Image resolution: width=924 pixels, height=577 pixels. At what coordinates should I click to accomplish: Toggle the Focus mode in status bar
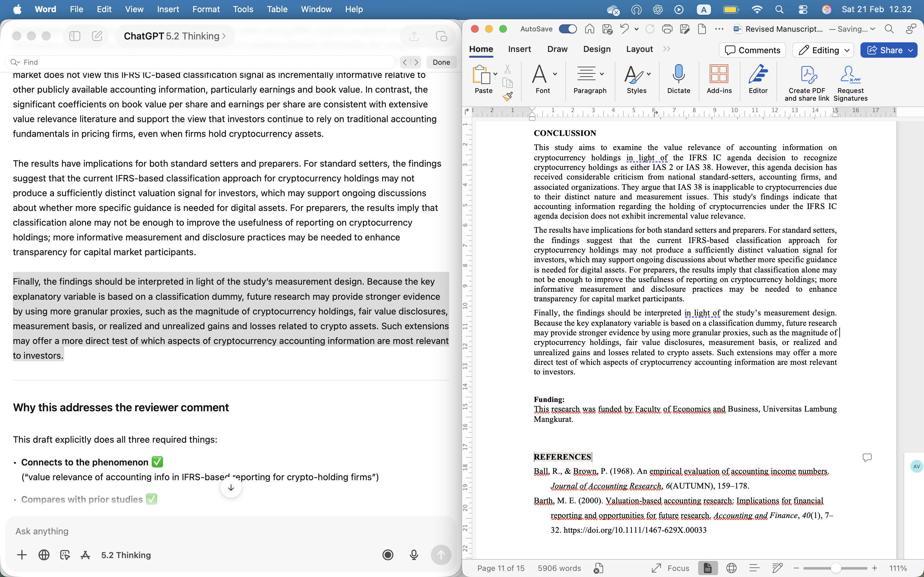[x=671, y=568]
